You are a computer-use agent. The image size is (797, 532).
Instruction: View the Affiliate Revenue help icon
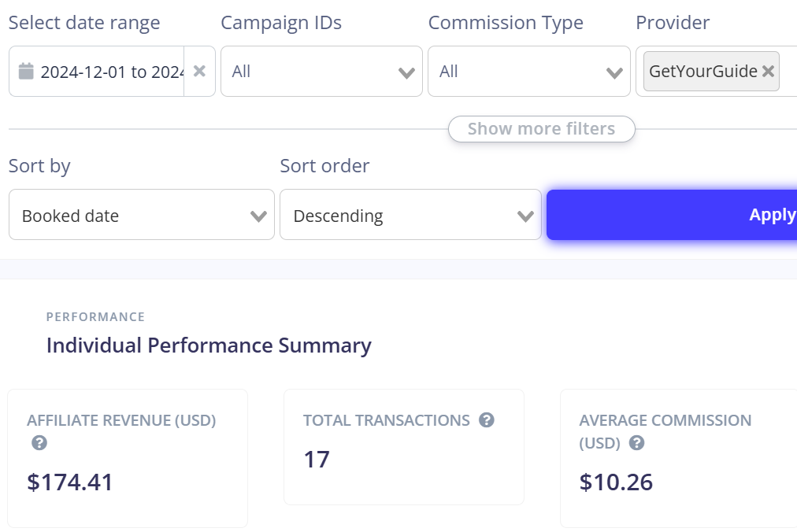39,443
